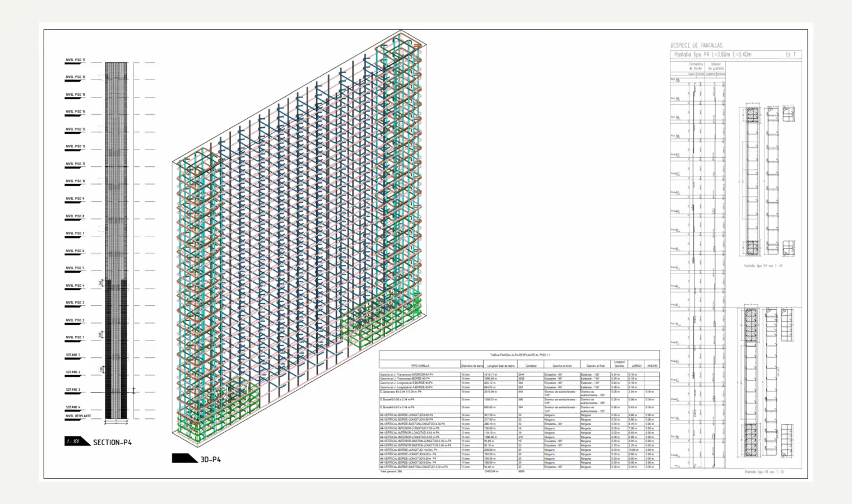Click the NIVEL PISO 6 level label
Viewport: 852px width, 504px height.
click(75, 251)
